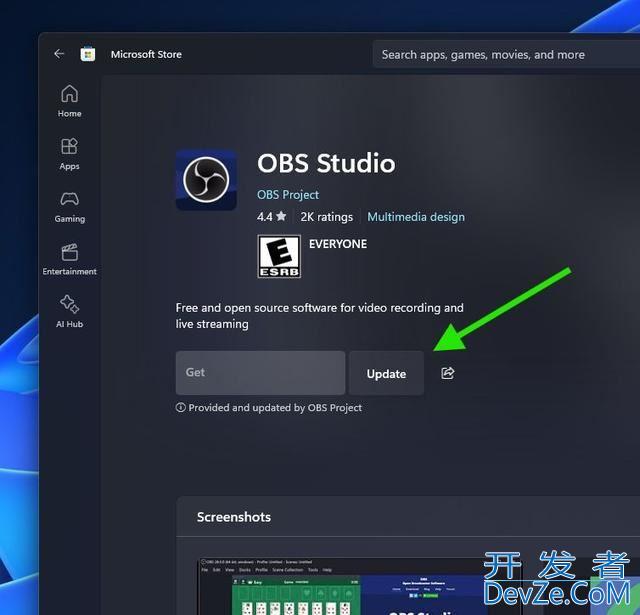This screenshot has height=615, width=640.
Task: Click the OBS Studio title text
Action: click(326, 163)
